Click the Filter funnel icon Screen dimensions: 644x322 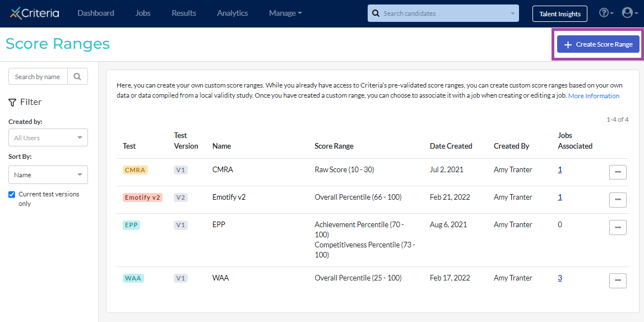click(x=12, y=103)
